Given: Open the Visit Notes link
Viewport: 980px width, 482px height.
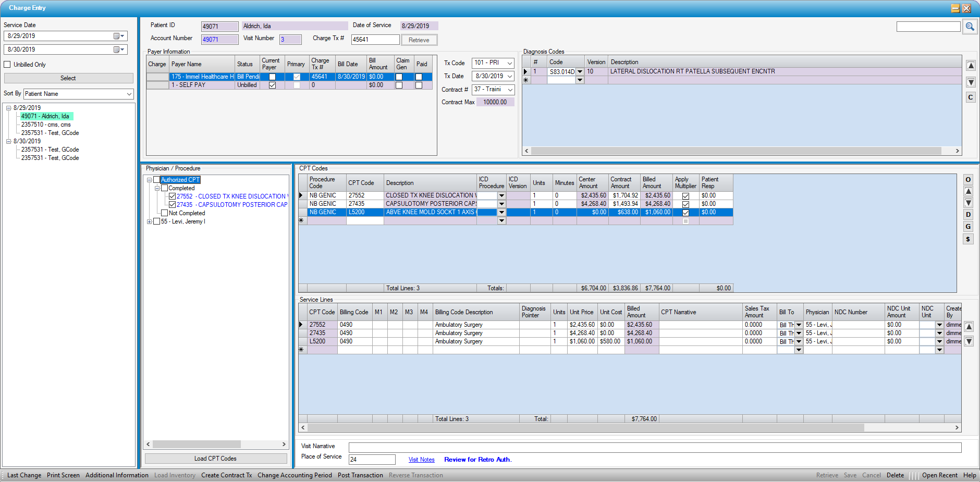Looking at the screenshot, I should 421,460.
